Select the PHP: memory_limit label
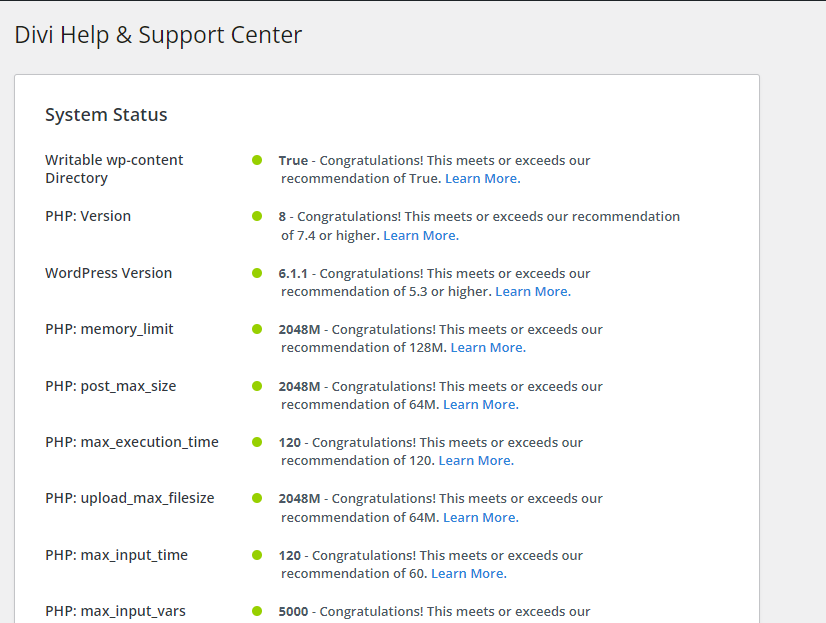The width and height of the screenshot is (826, 623). (x=109, y=330)
